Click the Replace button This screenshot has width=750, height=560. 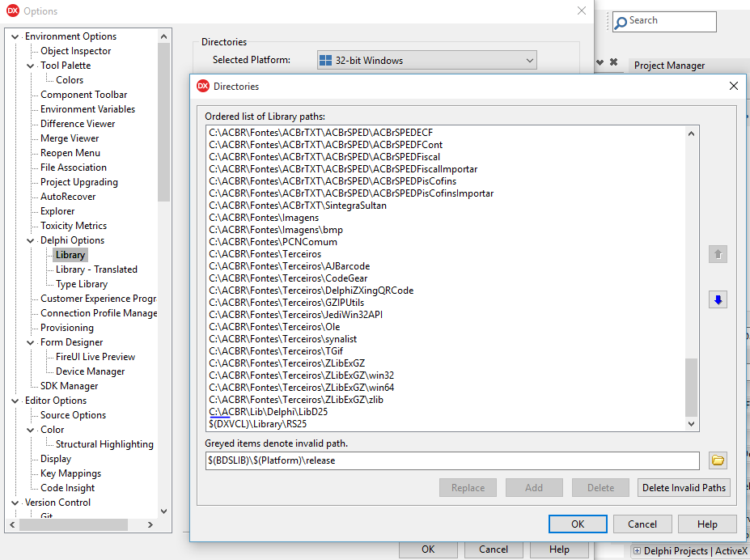click(468, 488)
